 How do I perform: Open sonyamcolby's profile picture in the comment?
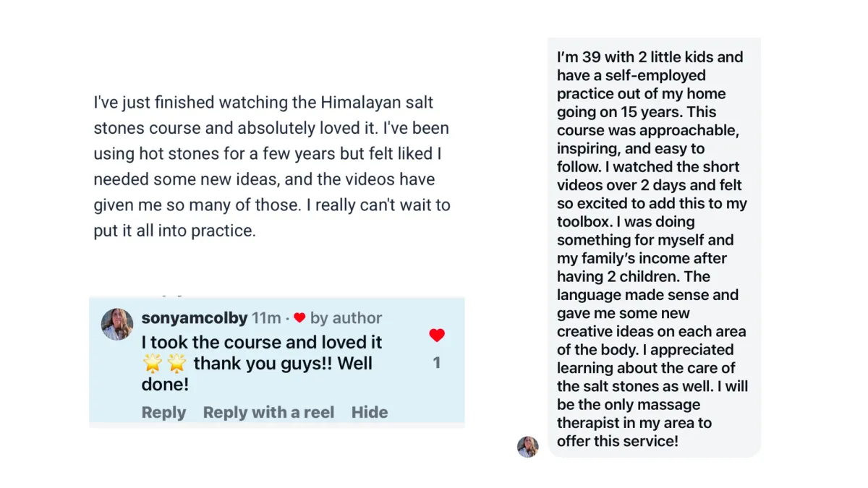[x=117, y=324]
